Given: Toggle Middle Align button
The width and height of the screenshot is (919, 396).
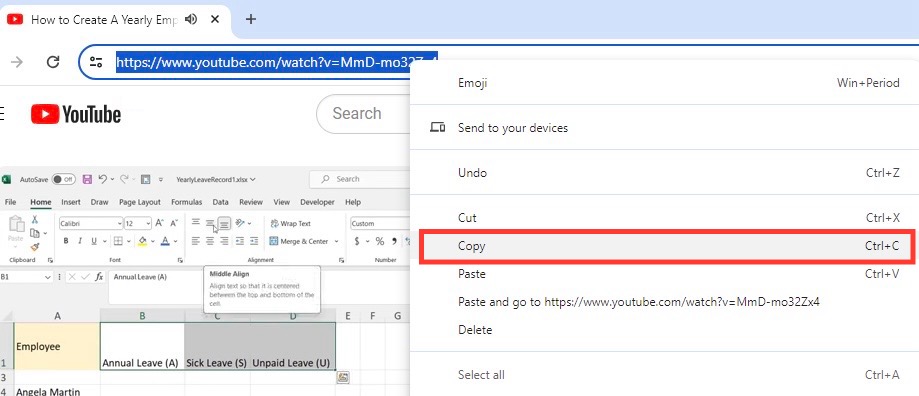Looking at the screenshot, I should 210,223.
